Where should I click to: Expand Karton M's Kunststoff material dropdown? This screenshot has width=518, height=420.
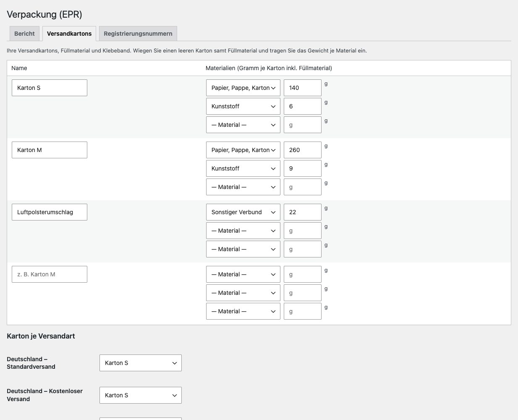pyautogui.click(x=243, y=168)
